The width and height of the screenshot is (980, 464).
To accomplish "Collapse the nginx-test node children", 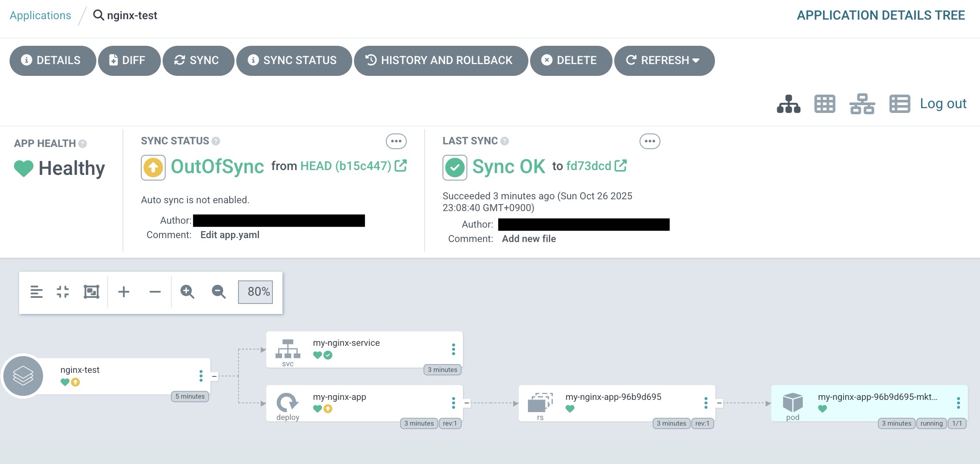I will [x=214, y=376].
